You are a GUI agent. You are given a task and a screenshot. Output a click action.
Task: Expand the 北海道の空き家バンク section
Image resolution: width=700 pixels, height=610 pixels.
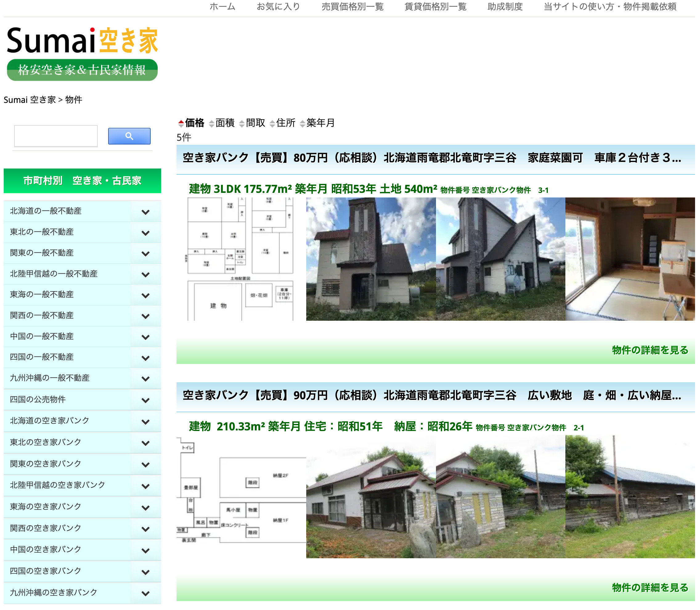pyautogui.click(x=146, y=421)
